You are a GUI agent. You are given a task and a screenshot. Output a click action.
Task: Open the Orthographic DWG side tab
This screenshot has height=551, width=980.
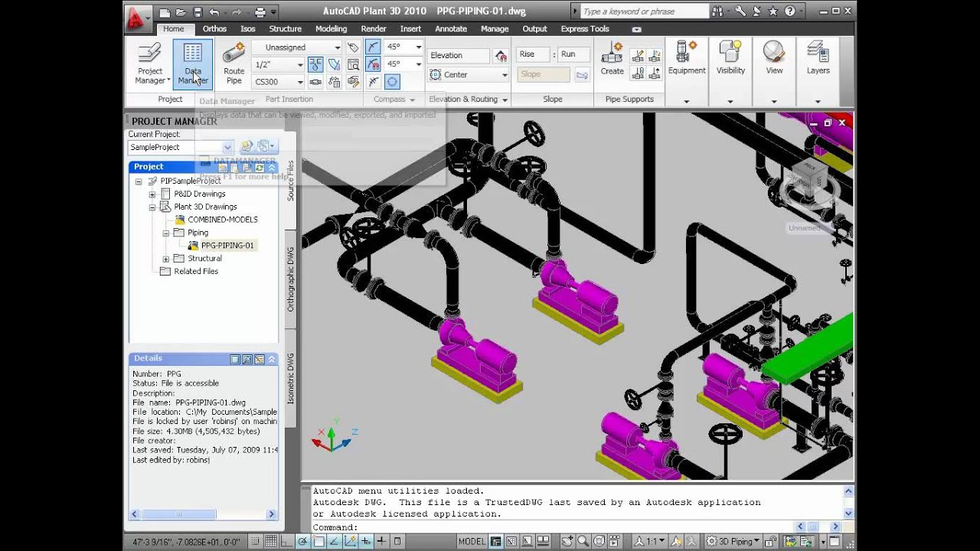click(x=291, y=279)
